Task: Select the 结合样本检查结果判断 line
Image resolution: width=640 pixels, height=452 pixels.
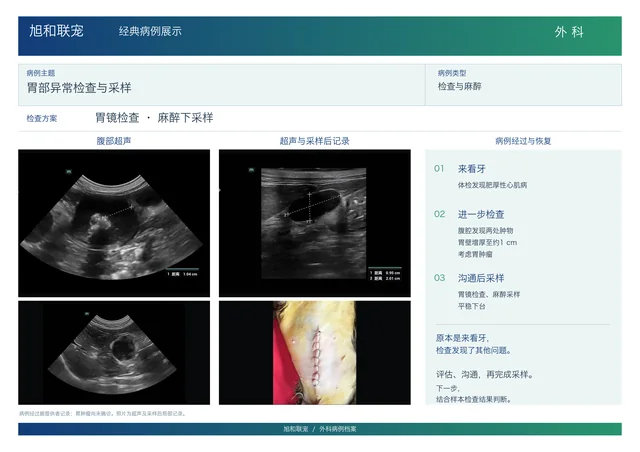Action: [x=474, y=399]
